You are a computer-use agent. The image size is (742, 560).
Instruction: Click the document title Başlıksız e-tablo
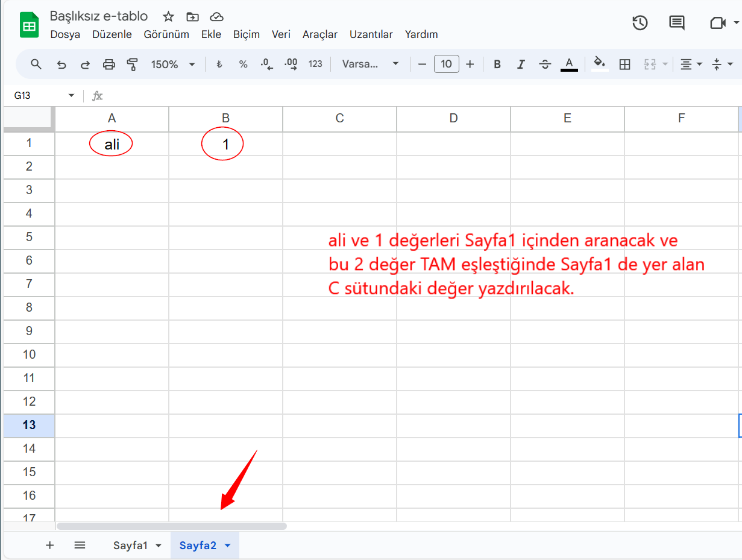click(99, 16)
